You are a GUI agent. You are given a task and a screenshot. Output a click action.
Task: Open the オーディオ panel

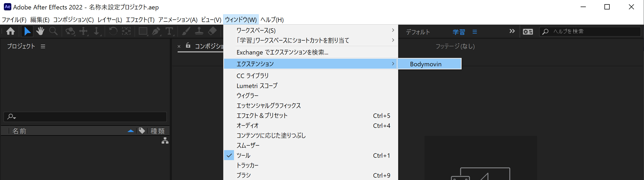(311, 126)
